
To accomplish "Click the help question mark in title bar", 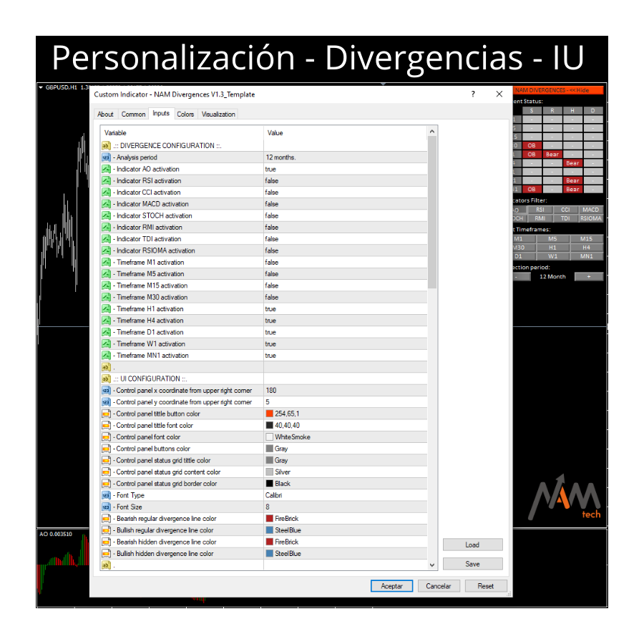I will click(473, 94).
